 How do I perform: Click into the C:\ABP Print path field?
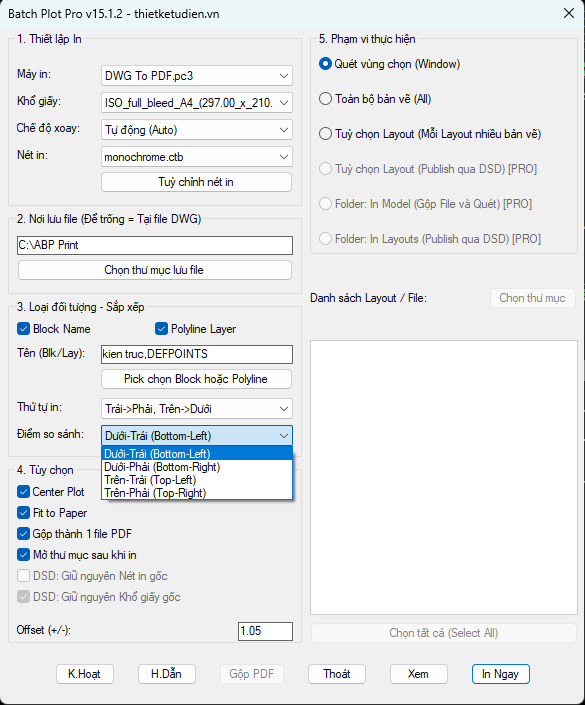click(155, 245)
